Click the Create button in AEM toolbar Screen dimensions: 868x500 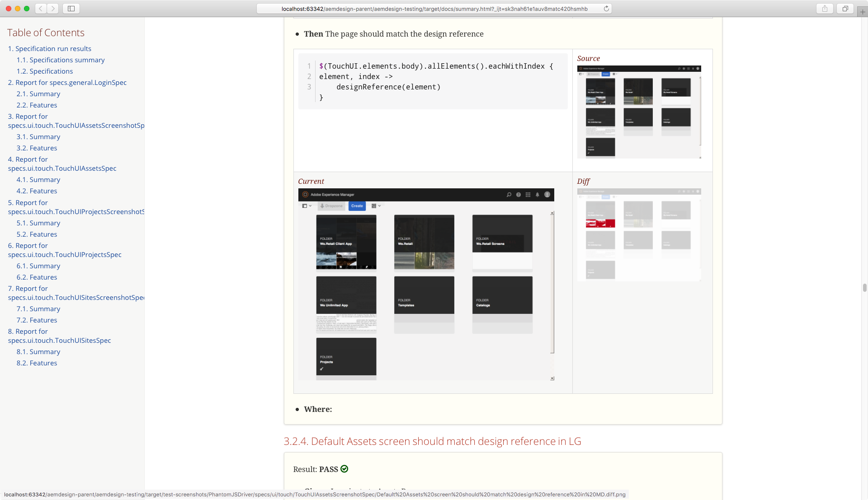click(357, 206)
